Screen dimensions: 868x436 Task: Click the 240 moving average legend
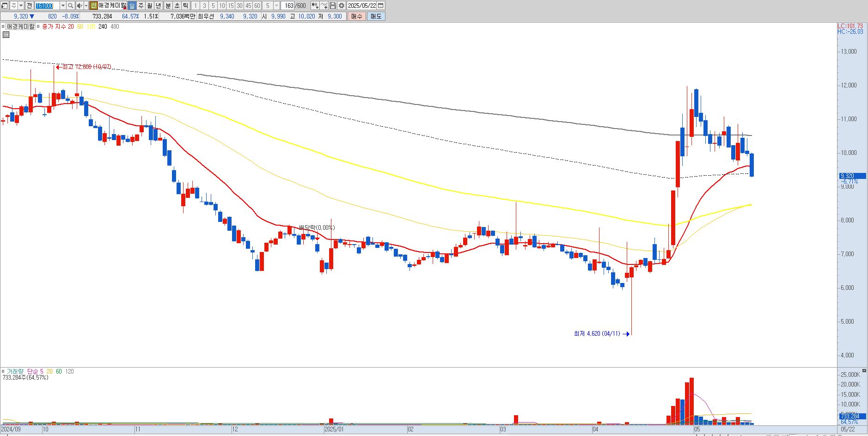(103, 26)
